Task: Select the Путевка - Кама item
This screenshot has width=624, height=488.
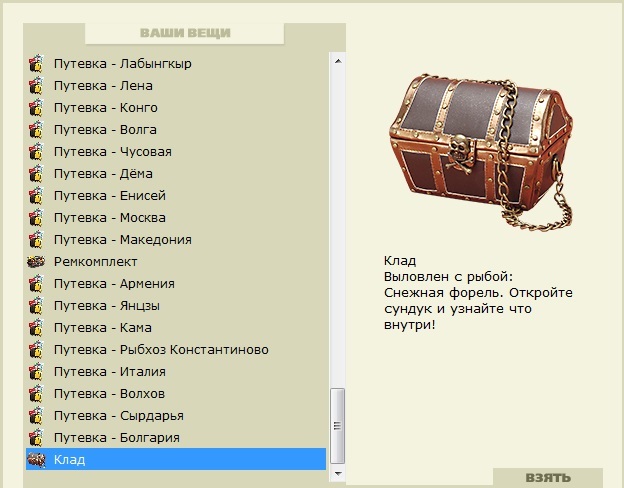Action: click(176, 328)
